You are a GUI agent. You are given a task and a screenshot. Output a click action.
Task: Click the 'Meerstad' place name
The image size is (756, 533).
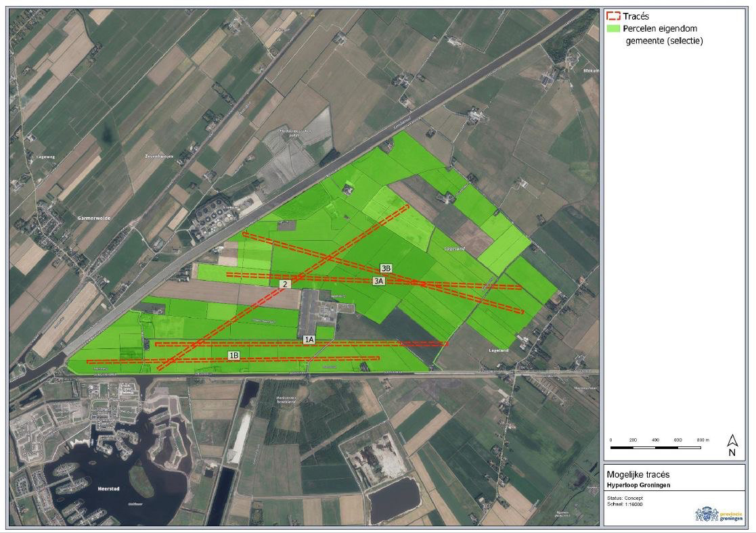click(x=108, y=488)
